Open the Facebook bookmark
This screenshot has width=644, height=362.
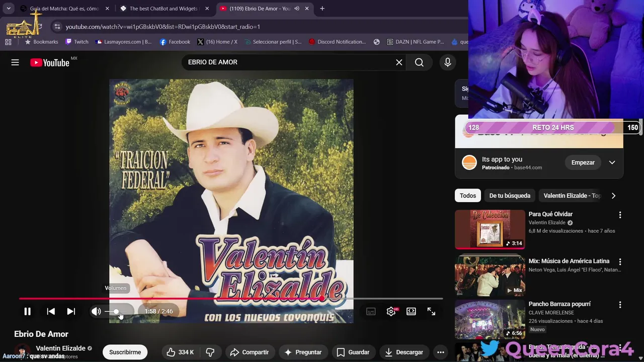tap(175, 42)
